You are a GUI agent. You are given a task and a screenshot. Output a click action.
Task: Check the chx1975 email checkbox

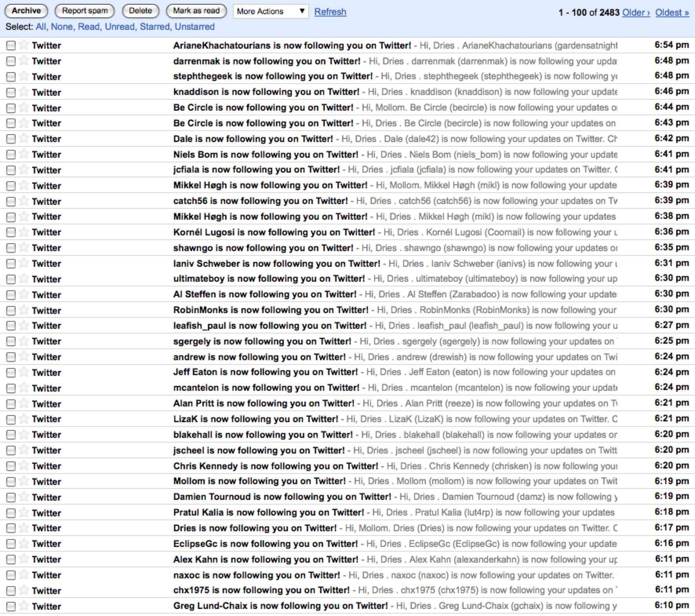click(x=11, y=591)
